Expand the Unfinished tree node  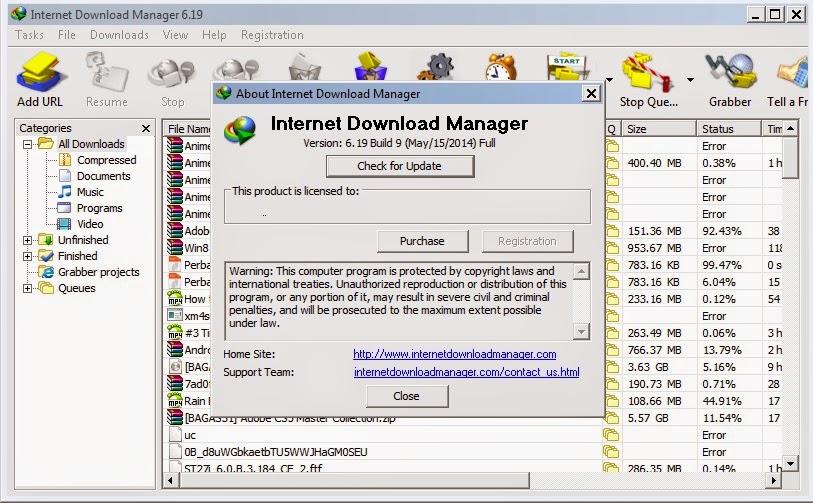pos(27,240)
